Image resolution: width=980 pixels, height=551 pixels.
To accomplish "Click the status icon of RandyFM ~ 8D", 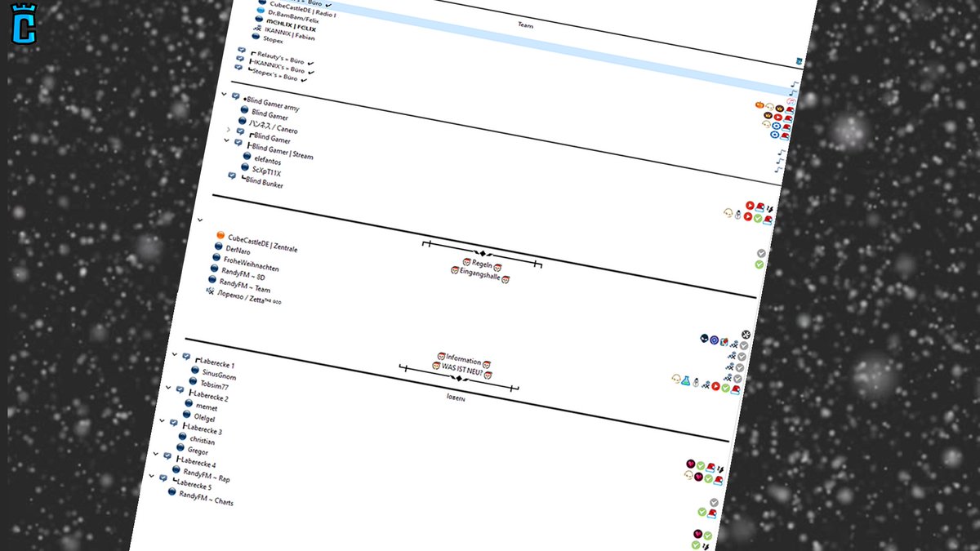I will [x=215, y=269].
